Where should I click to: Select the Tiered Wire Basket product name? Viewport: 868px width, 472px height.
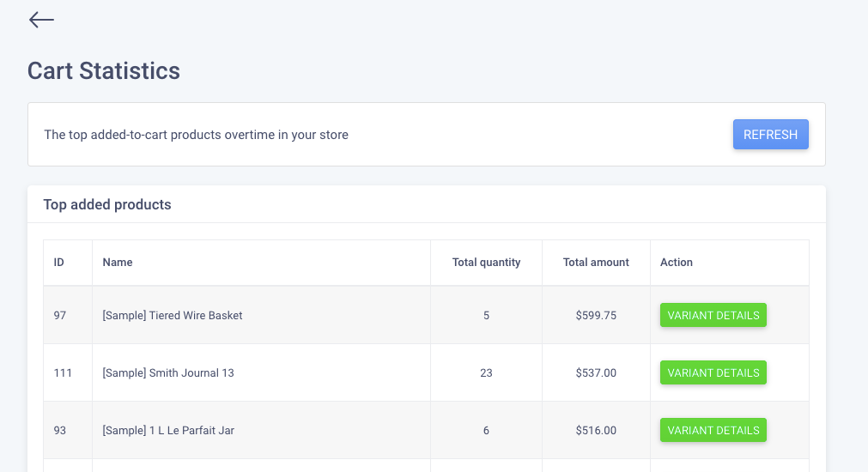173,316
